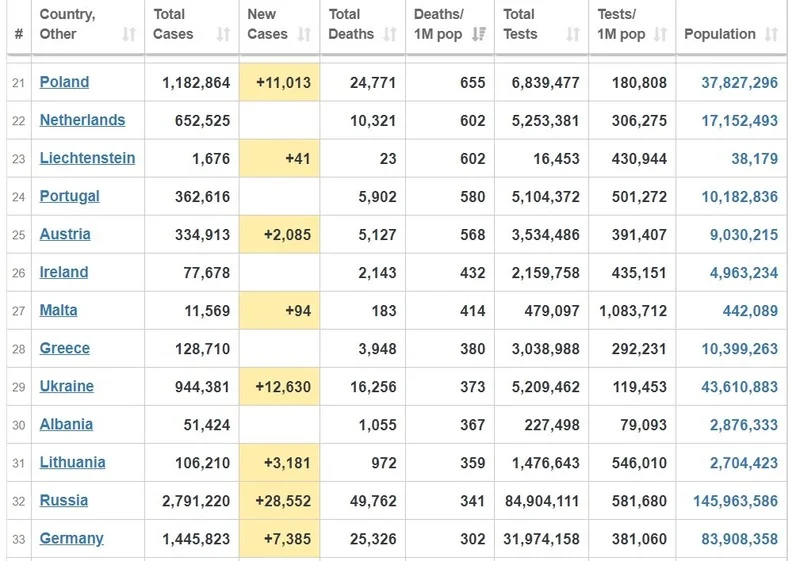Open the Lithuania country link
The height and width of the screenshot is (561, 800).
pos(72,463)
